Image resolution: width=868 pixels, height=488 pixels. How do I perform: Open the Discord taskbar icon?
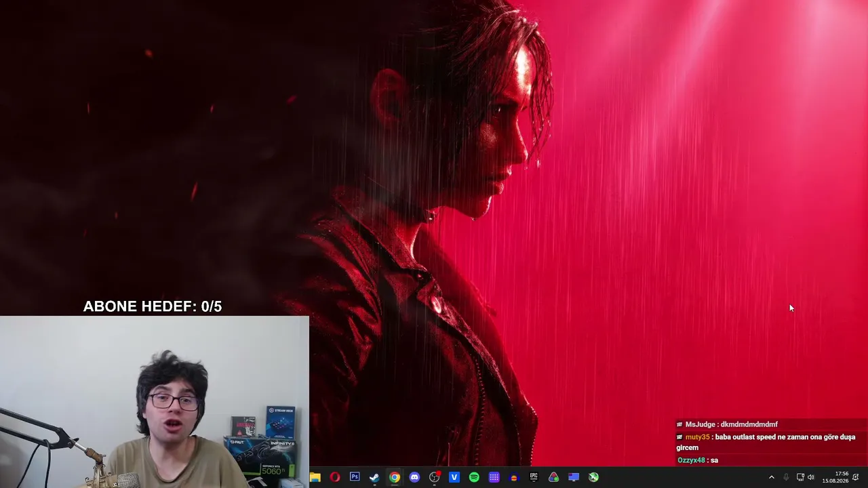coord(414,477)
